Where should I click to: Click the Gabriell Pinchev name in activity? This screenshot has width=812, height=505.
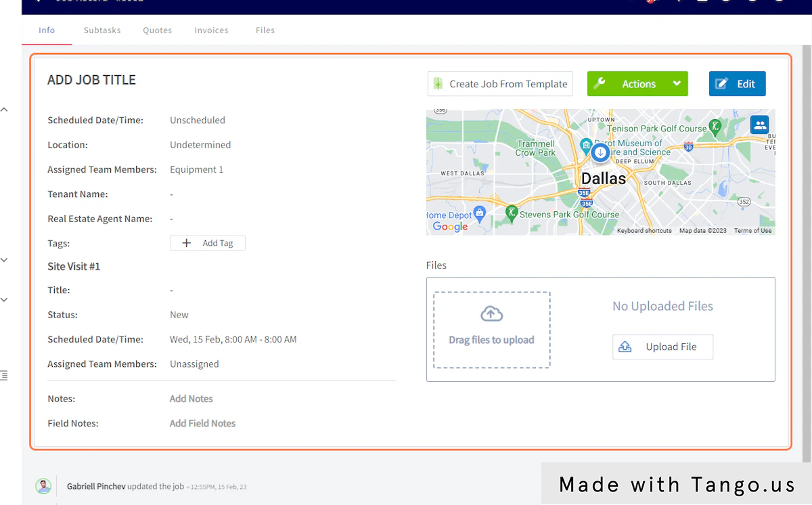click(96, 486)
